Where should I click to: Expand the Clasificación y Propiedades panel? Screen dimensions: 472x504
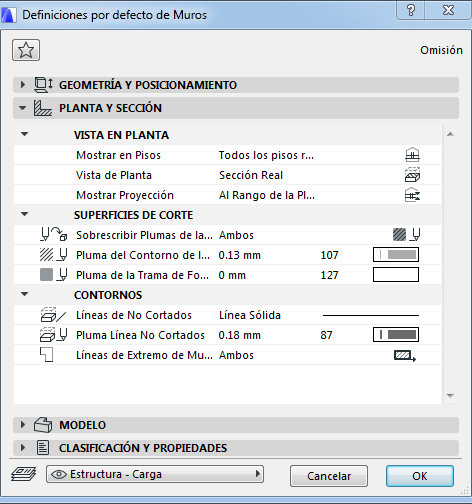tap(23, 448)
